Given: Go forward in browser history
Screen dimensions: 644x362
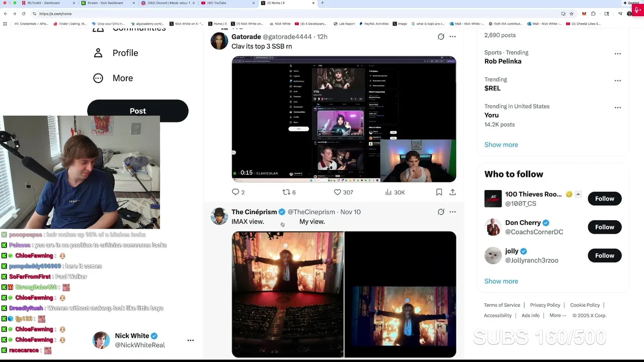Looking at the screenshot, I should [14, 14].
